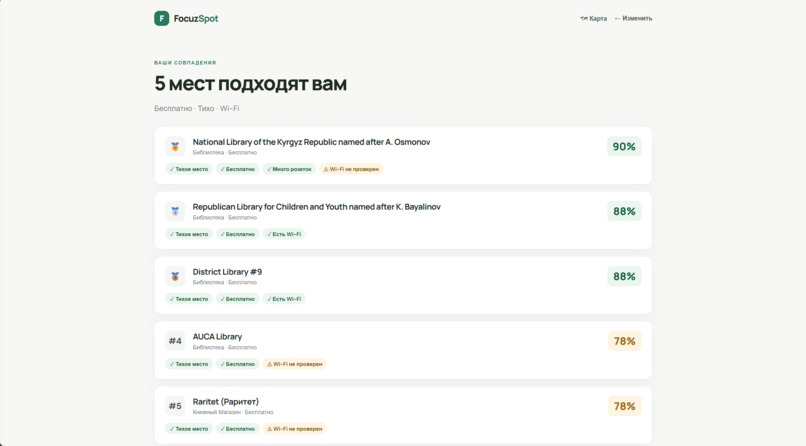Click Бесплатно tag on National Library card

click(x=237, y=169)
